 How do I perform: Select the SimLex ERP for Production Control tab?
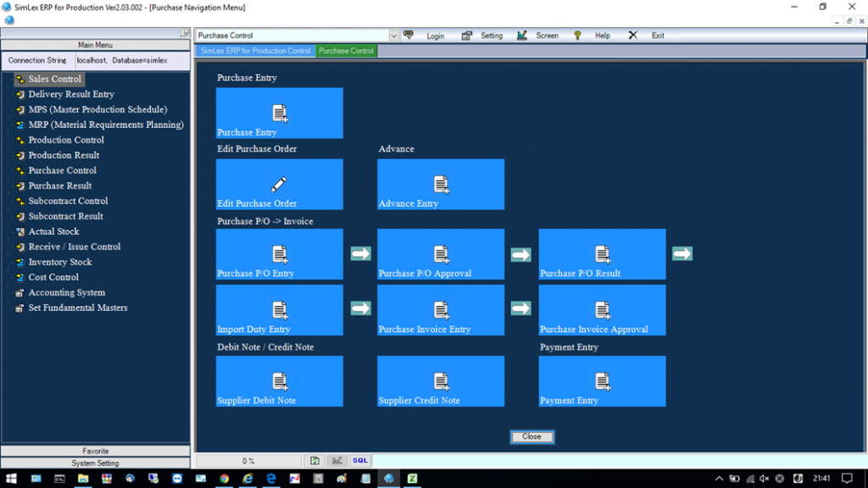[x=254, y=50]
